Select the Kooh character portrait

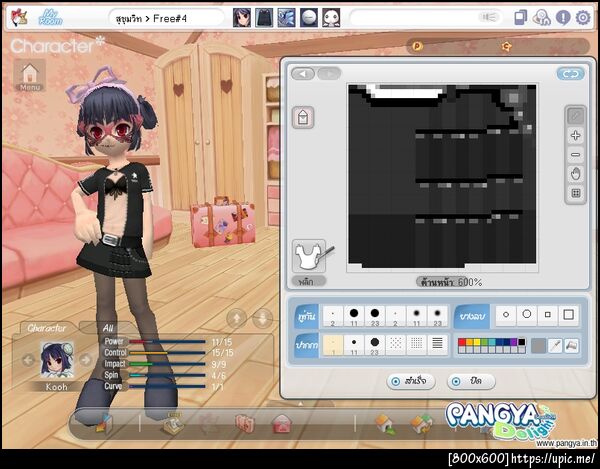click(x=57, y=360)
